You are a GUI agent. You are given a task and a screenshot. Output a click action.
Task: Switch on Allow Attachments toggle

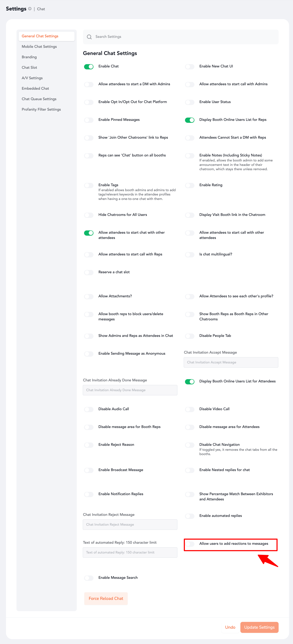[x=89, y=297]
